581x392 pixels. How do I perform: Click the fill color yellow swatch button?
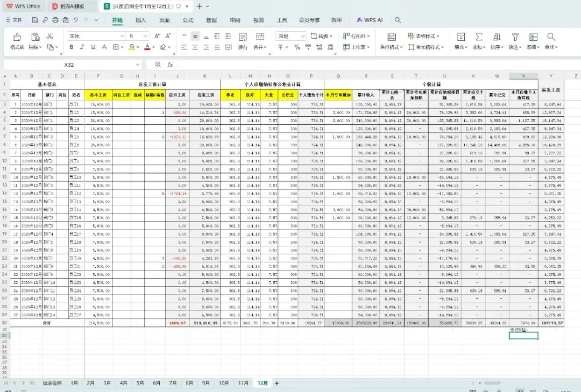tap(131, 47)
